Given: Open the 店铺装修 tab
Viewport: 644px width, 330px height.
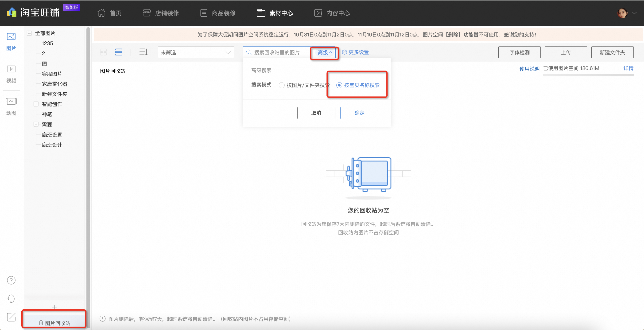Looking at the screenshot, I should click(161, 13).
